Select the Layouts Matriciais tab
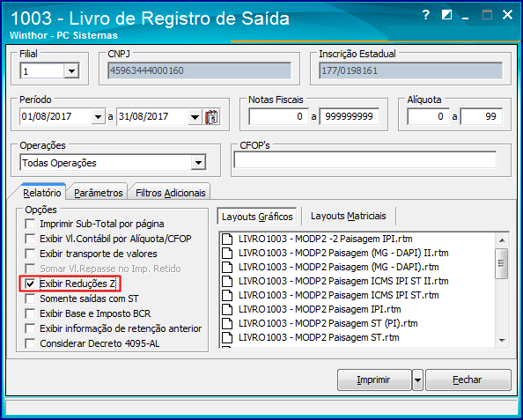This screenshot has height=420, width=523. 348,217
